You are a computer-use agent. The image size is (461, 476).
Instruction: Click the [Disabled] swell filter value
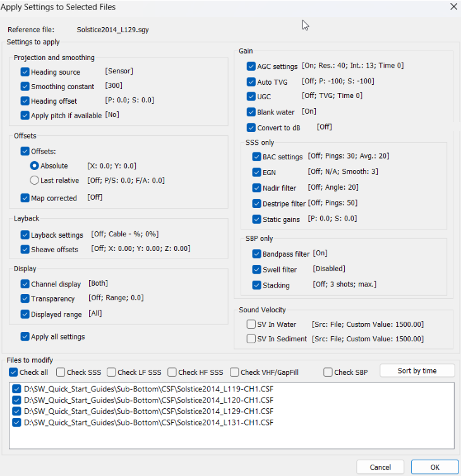(329, 269)
